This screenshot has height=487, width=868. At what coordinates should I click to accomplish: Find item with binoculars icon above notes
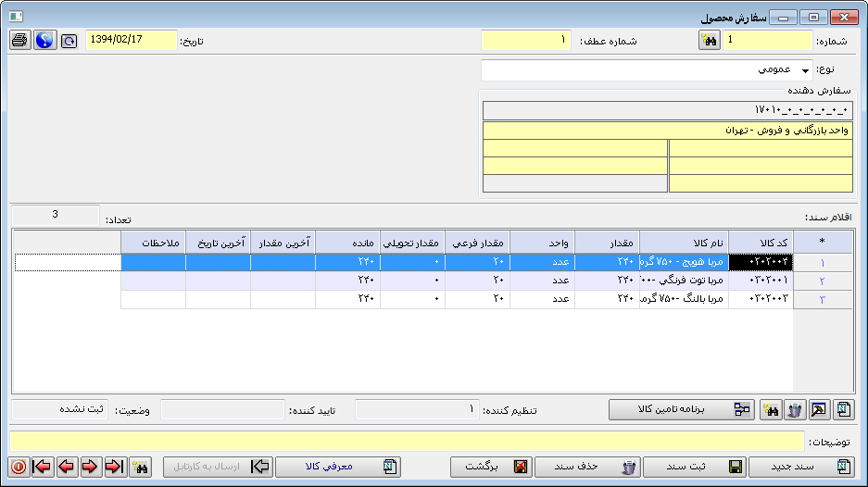pos(771,409)
